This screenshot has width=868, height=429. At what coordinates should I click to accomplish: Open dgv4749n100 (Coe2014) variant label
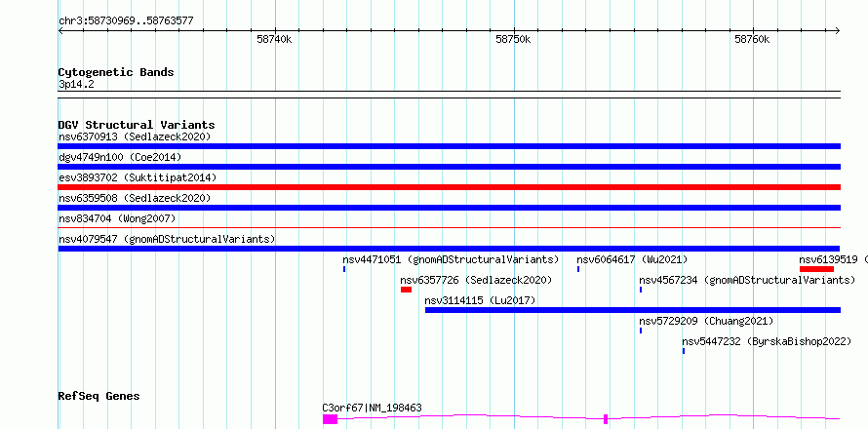tap(120, 157)
